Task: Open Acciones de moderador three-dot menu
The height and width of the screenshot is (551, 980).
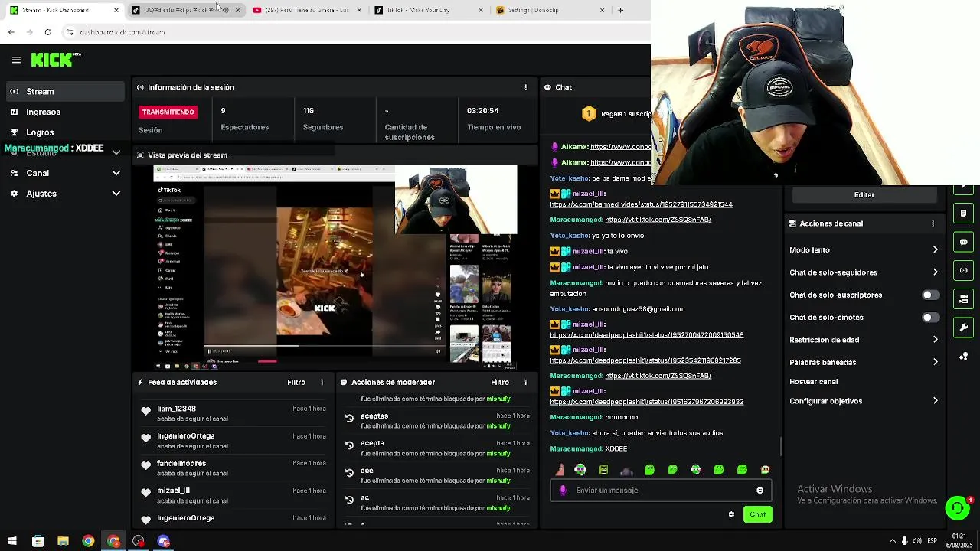Action: click(525, 382)
